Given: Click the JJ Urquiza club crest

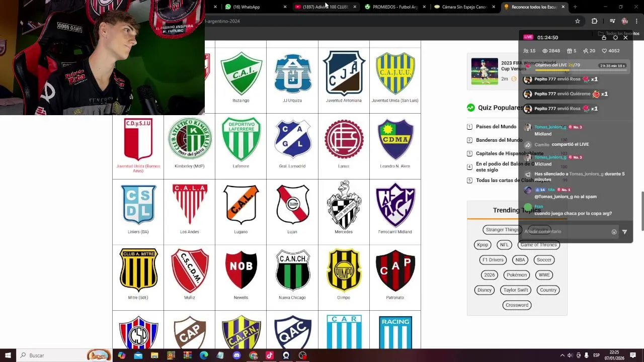Looking at the screenshot, I should tap(292, 74).
